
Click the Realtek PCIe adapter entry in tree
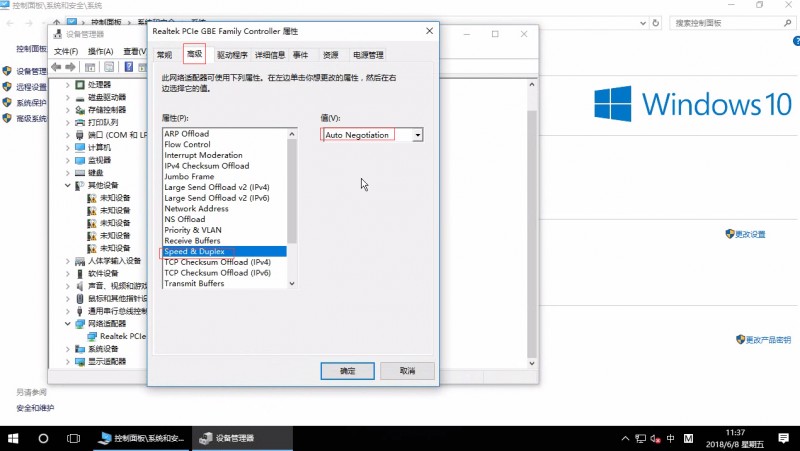117,336
